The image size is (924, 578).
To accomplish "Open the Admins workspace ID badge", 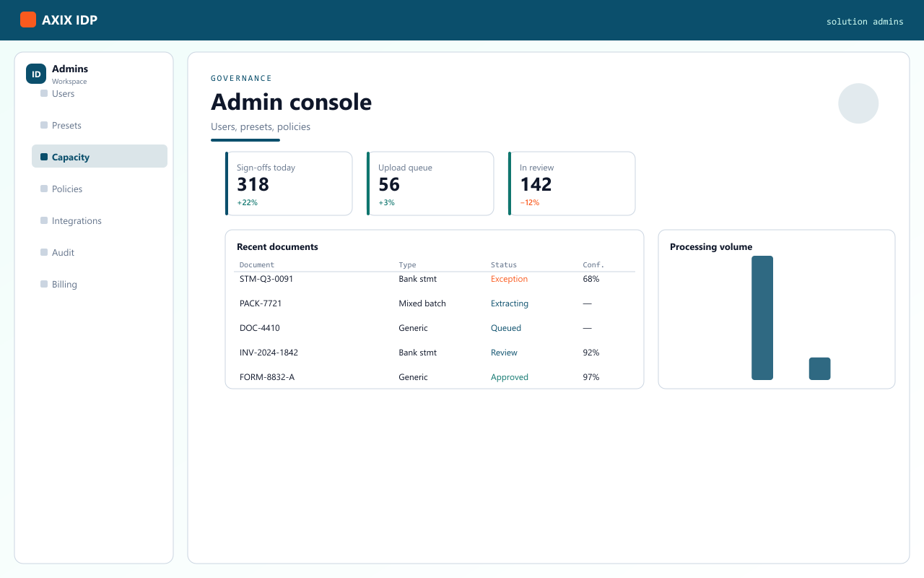I will pos(36,74).
